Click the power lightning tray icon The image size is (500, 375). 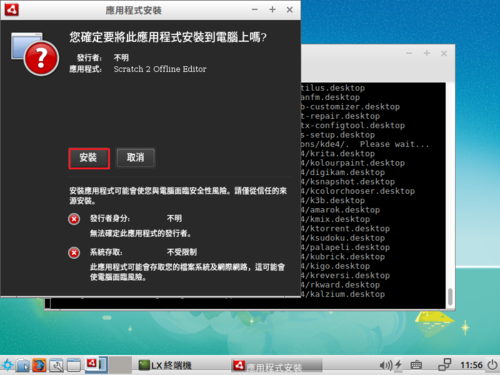[x=398, y=365]
